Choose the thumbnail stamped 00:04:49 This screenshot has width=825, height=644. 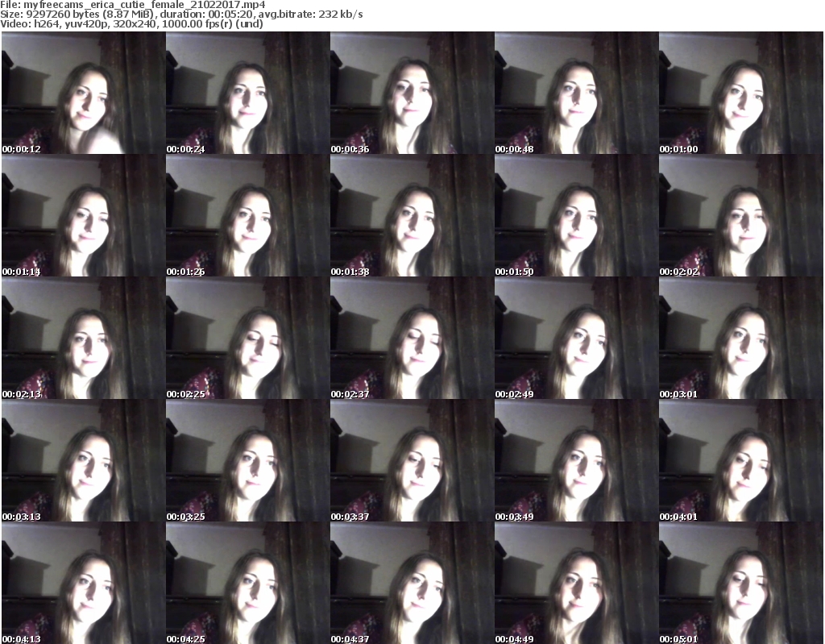pyautogui.click(x=576, y=583)
